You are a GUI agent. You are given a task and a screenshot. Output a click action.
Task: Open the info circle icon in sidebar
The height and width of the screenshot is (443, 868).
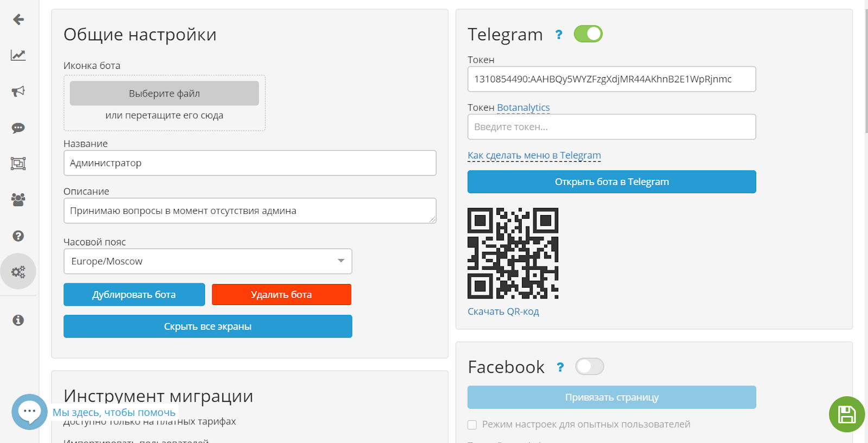click(18, 320)
